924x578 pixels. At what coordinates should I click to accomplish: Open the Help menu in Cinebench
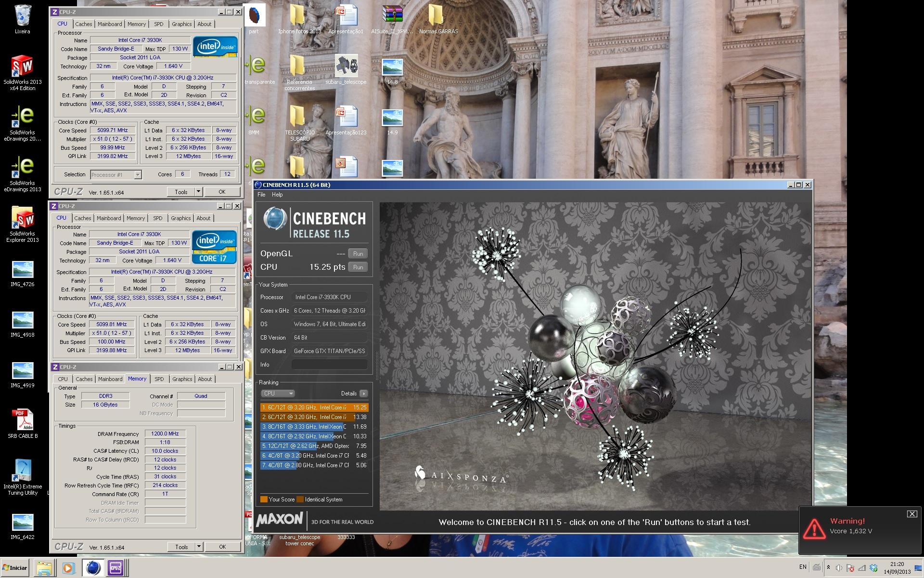coord(277,195)
